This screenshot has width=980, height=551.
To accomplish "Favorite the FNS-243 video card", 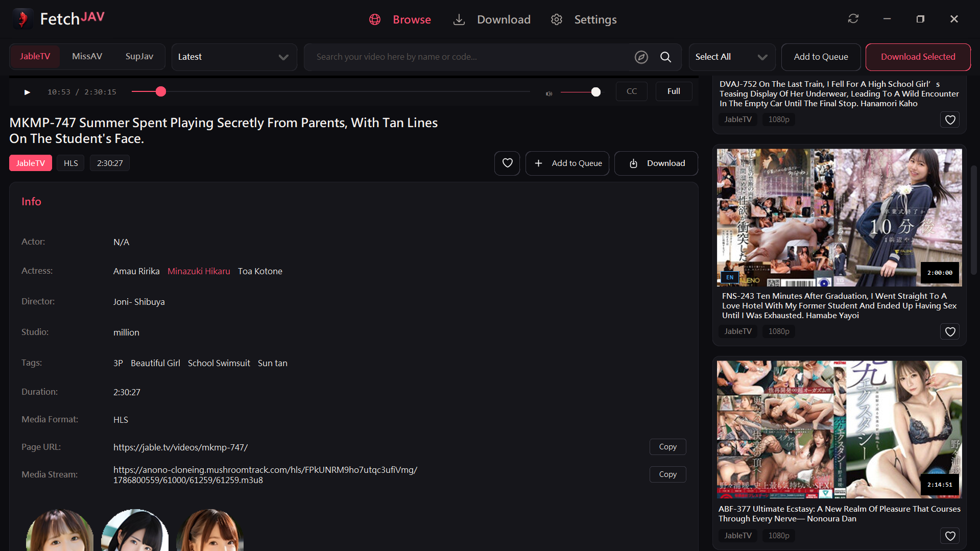I will (x=950, y=331).
